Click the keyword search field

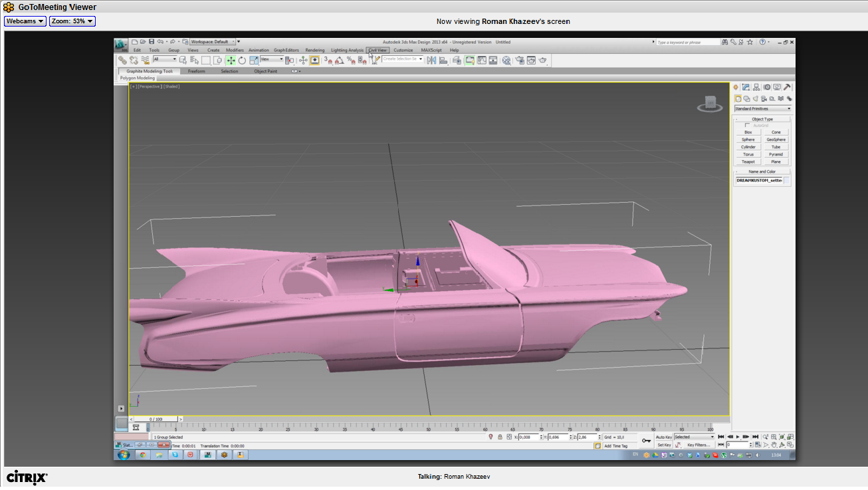(688, 42)
